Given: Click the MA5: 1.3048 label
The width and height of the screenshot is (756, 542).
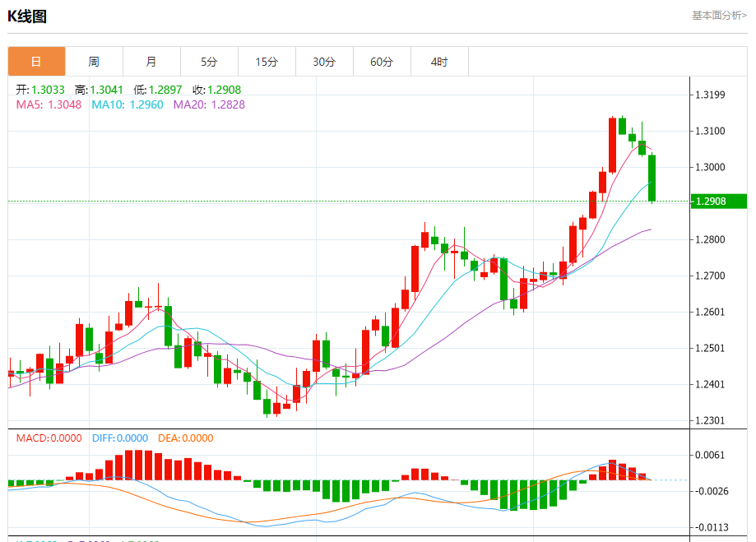Looking at the screenshot, I should [49, 104].
